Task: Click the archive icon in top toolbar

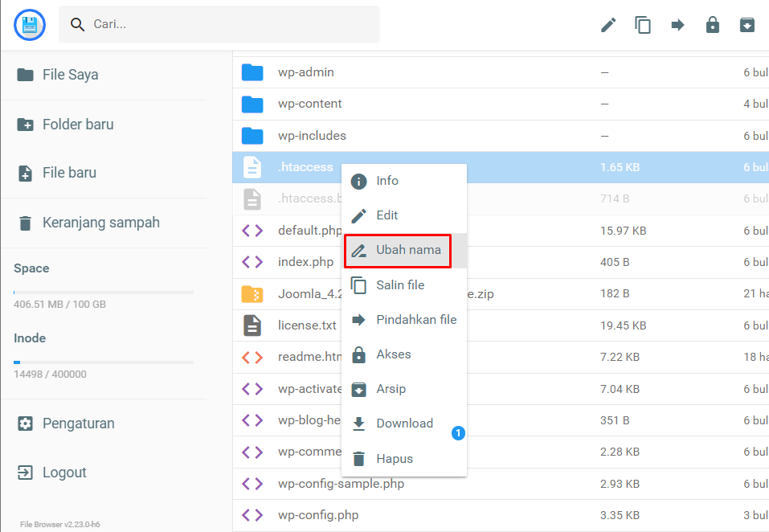Action: [747, 25]
